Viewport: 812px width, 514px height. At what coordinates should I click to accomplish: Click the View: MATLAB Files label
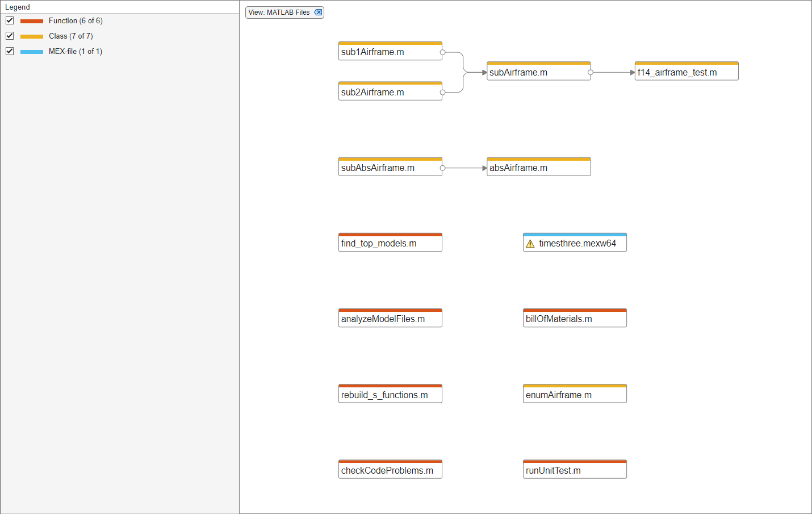pos(279,12)
